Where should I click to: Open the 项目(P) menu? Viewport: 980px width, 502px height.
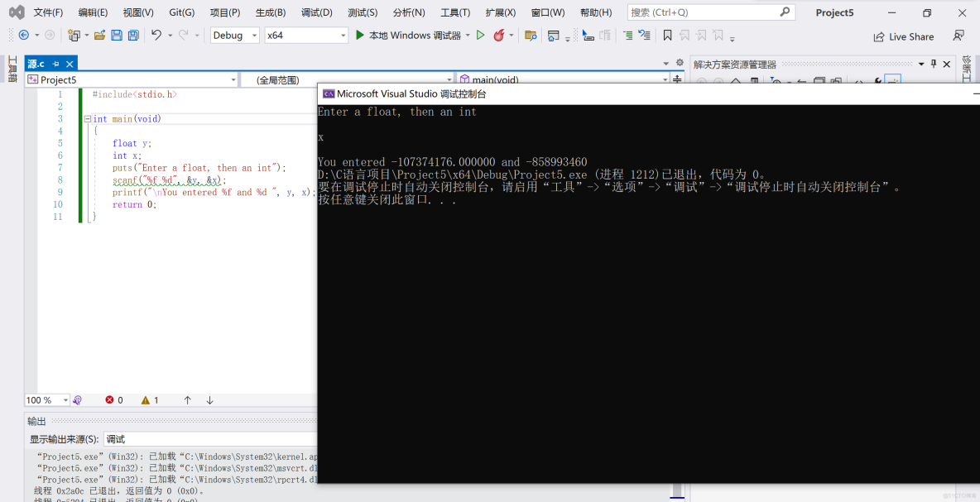[225, 12]
